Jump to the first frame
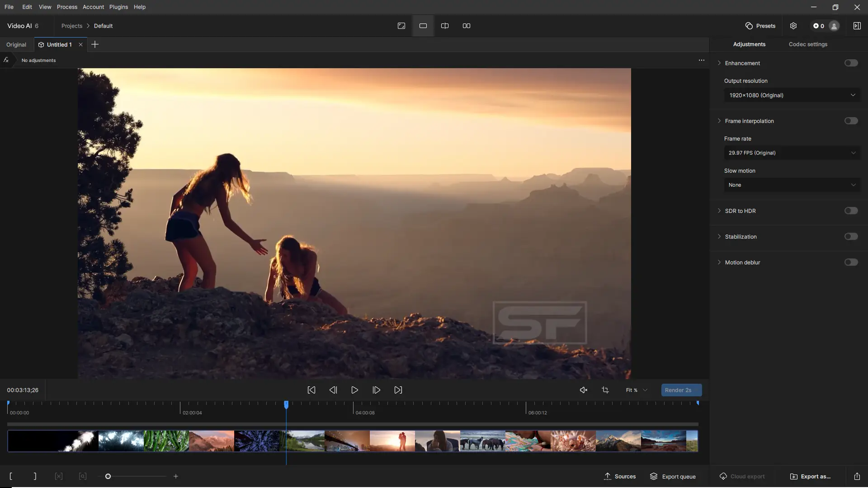The image size is (868, 488). (311, 390)
